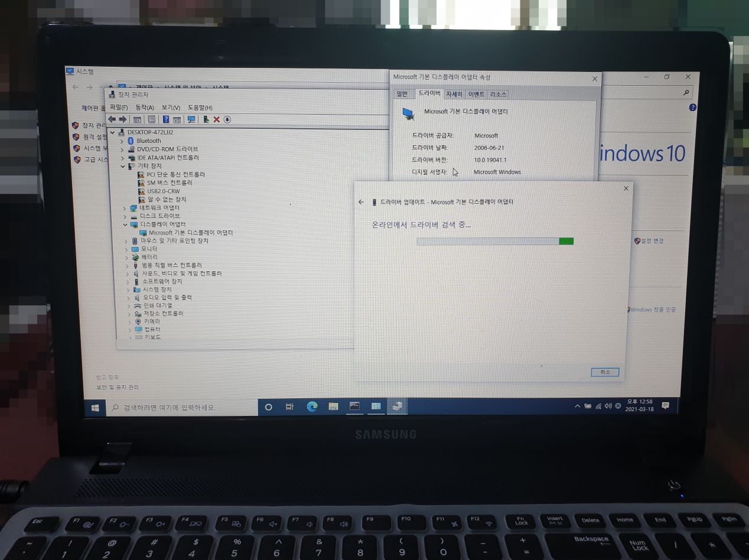This screenshot has width=749, height=560.
Task: Click the circled down-arrow icon in Device Manager toolbar
Action: pyautogui.click(x=227, y=119)
